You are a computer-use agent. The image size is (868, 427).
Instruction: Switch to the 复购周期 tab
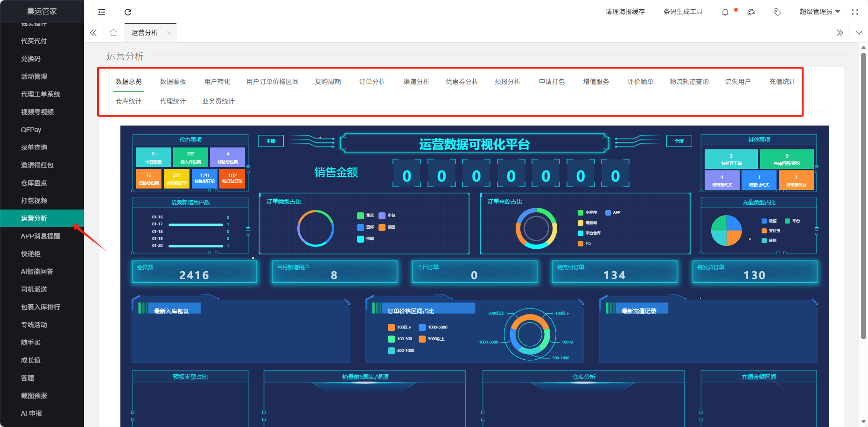328,82
